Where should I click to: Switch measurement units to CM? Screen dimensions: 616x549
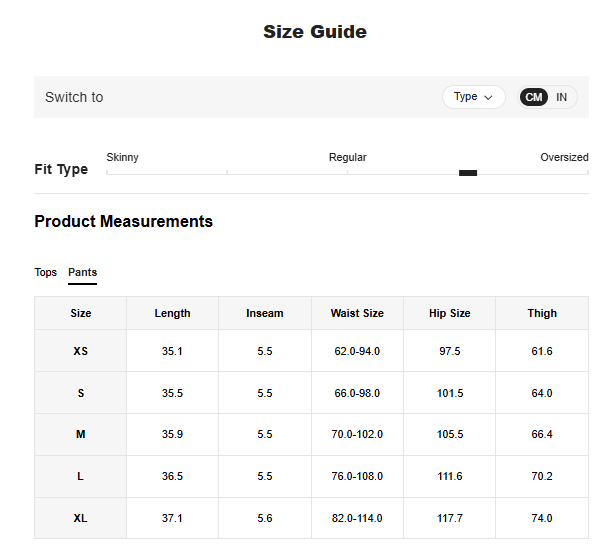point(534,97)
